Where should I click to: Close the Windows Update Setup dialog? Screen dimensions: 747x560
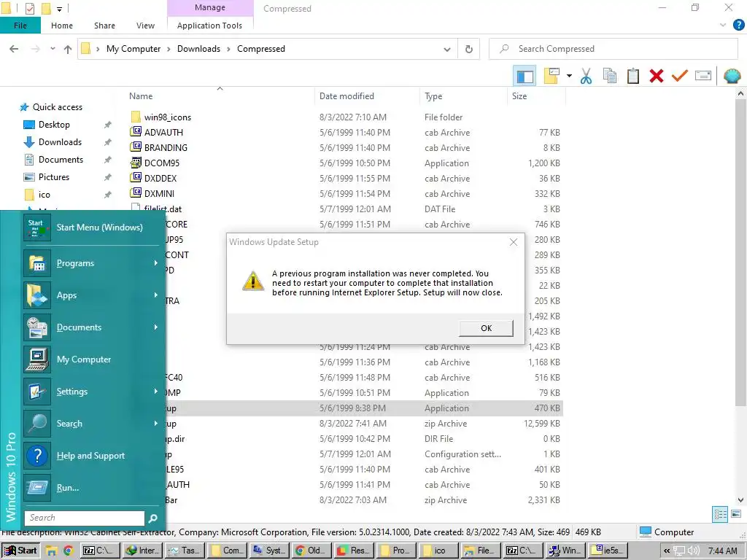513,242
